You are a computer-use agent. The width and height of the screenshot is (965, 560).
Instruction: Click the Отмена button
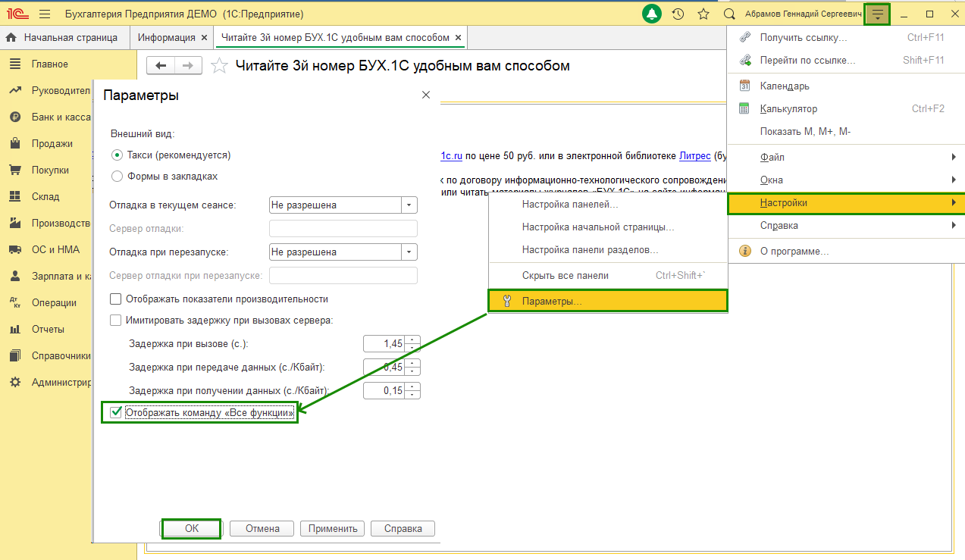click(262, 528)
